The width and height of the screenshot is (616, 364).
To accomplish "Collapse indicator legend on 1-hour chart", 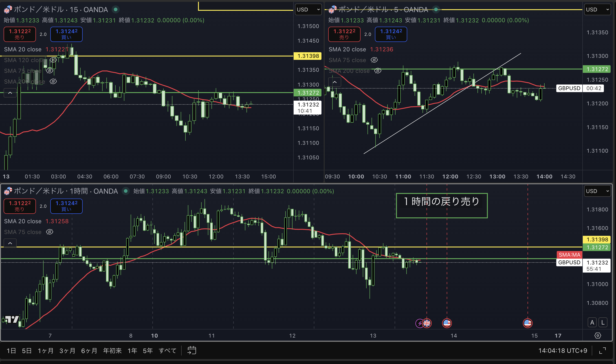I will pyautogui.click(x=10, y=243).
